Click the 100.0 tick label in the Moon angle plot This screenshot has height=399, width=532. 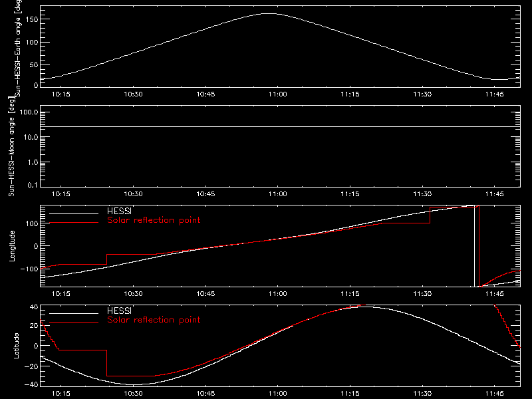click(x=29, y=112)
